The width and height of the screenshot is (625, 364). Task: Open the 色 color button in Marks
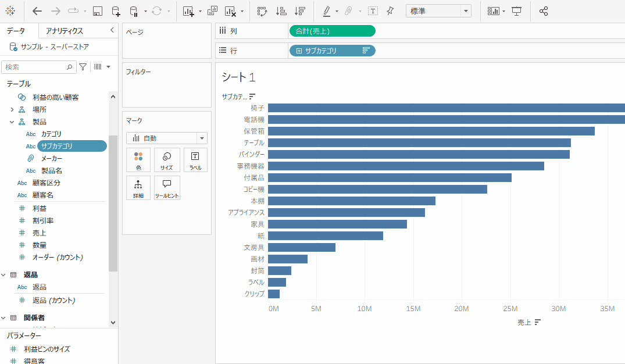(138, 160)
